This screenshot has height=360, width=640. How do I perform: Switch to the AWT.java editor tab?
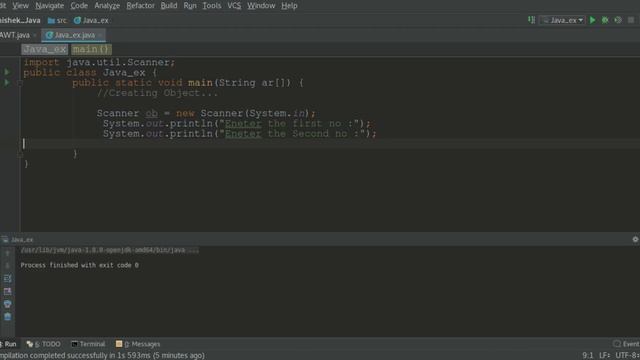[x=15, y=35]
